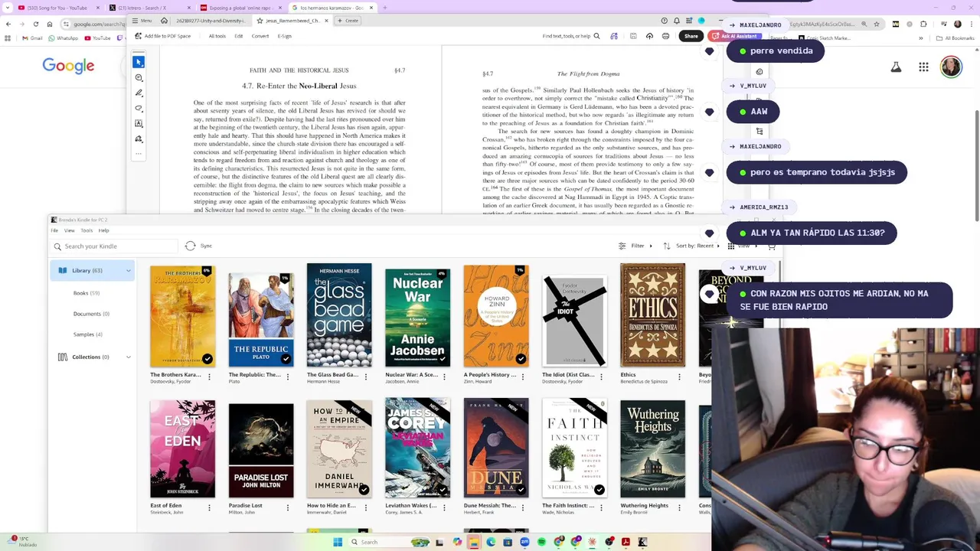Select the Acrobat zoom magnifier tool
This screenshot has height=551, width=980.
139,77
